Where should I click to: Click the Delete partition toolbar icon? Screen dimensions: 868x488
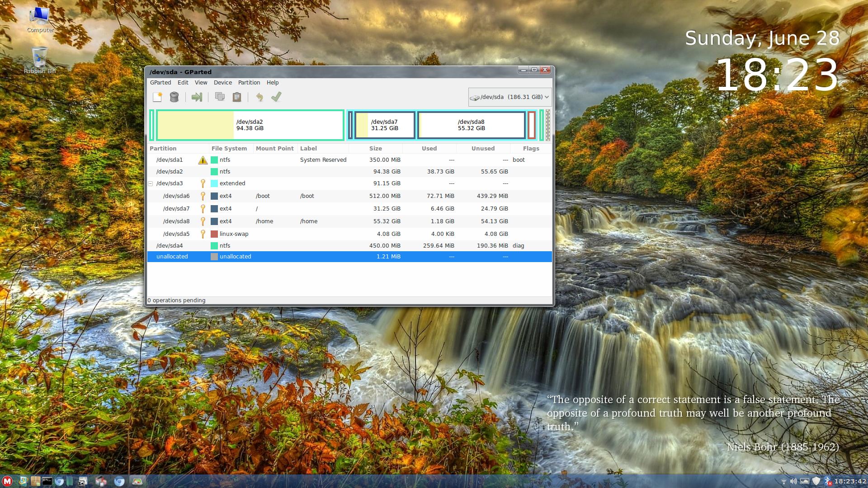coord(174,97)
